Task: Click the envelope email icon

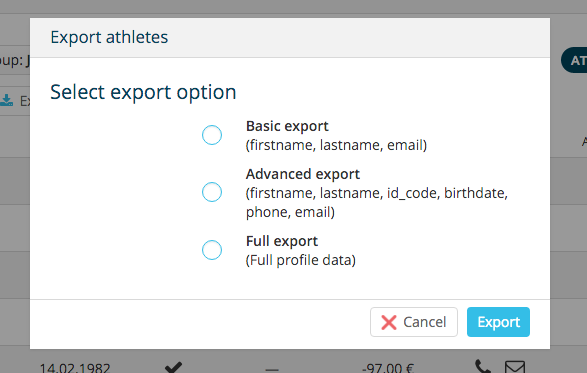Action: (515, 367)
